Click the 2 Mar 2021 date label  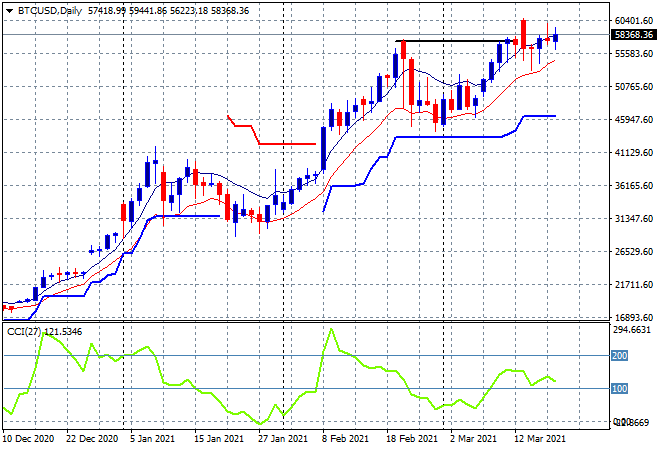(x=473, y=439)
